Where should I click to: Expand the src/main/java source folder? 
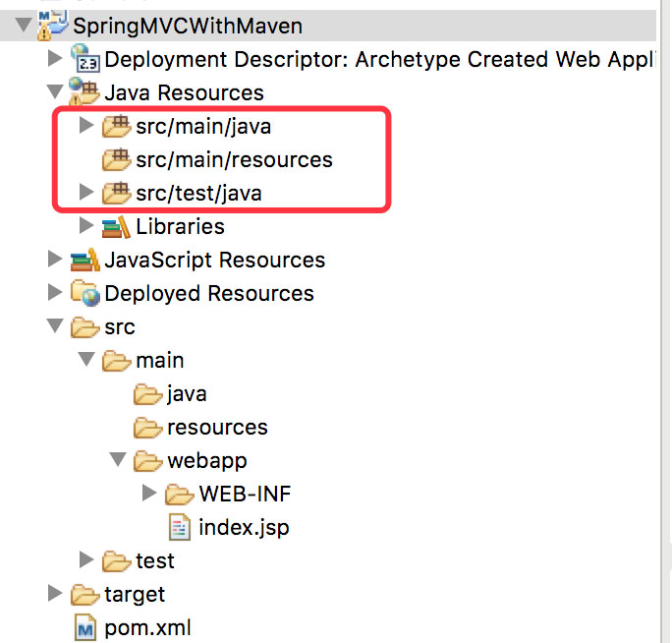coord(86,125)
